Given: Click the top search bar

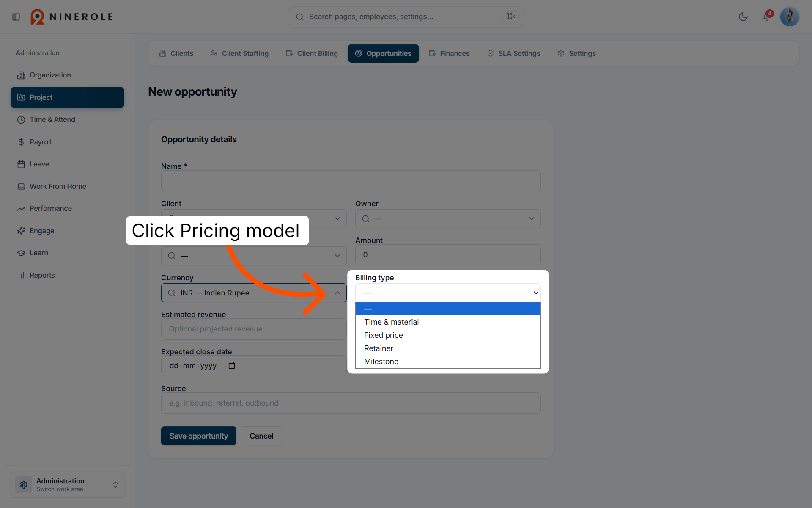Looking at the screenshot, I should pyautogui.click(x=406, y=17).
